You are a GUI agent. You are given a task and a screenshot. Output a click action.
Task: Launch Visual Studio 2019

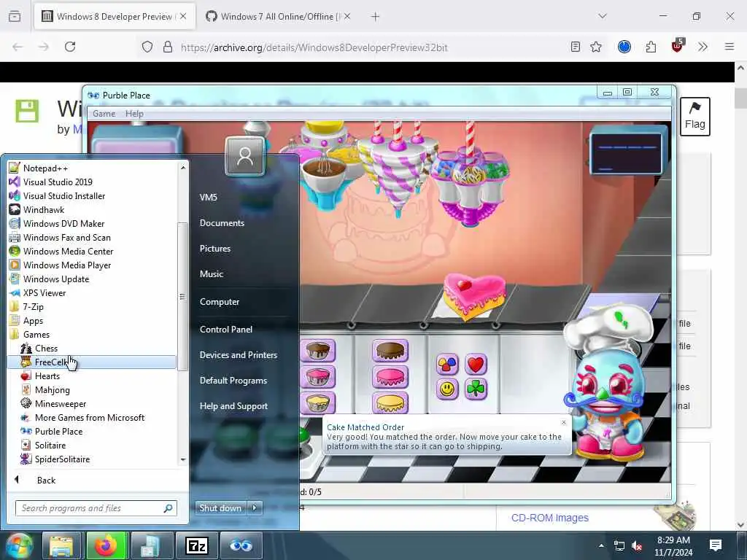[91, 182]
